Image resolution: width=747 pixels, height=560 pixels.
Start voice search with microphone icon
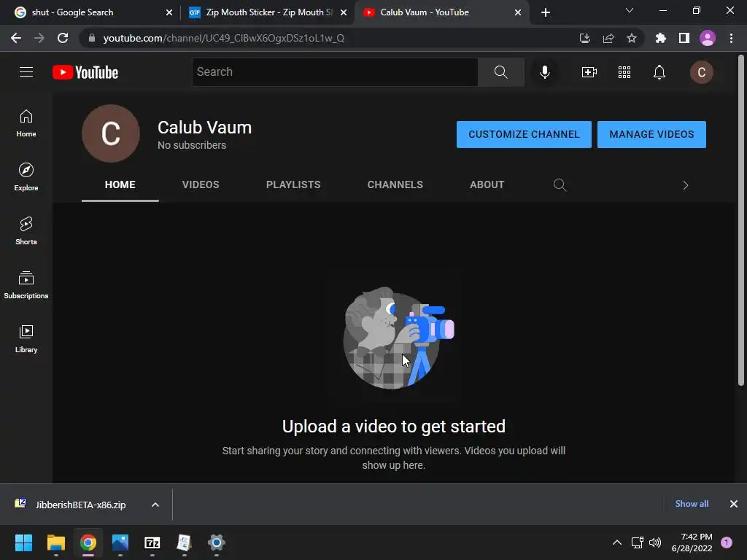pos(544,72)
